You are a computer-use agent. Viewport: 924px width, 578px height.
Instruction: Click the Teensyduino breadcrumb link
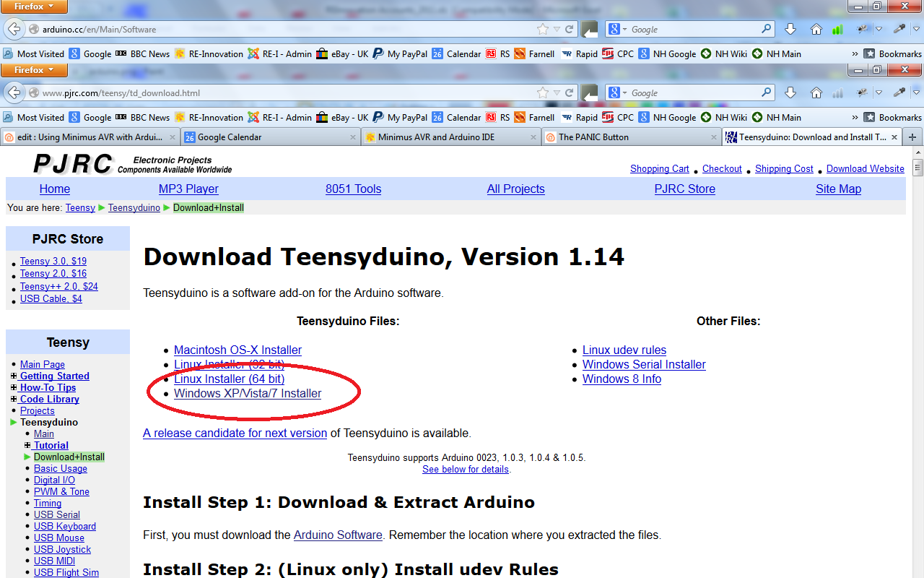134,208
